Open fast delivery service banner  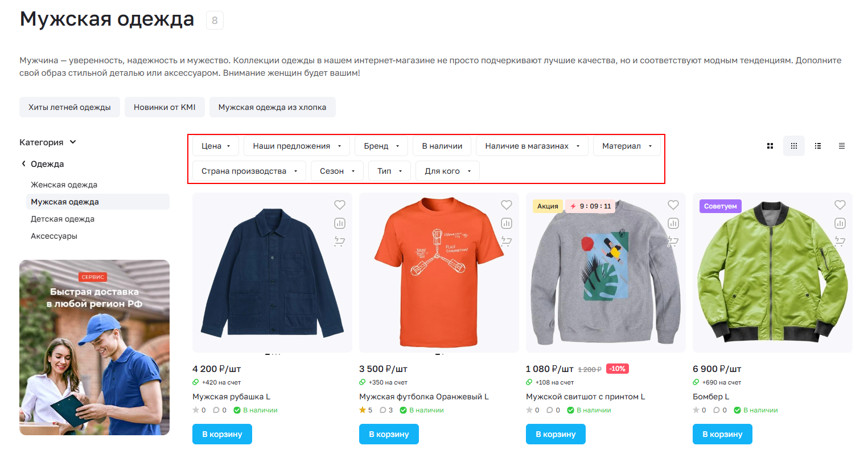tap(94, 348)
